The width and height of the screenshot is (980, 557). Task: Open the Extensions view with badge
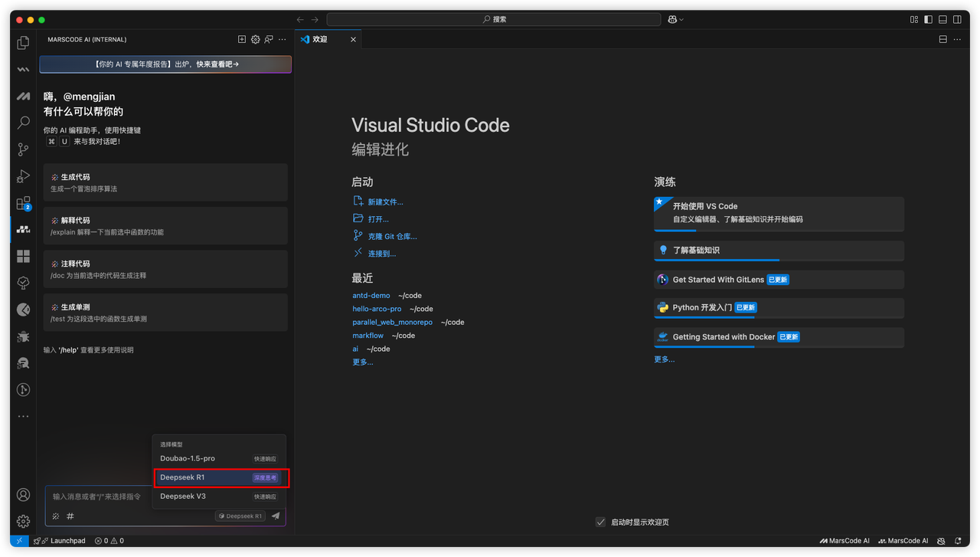pyautogui.click(x=23, y=204)
